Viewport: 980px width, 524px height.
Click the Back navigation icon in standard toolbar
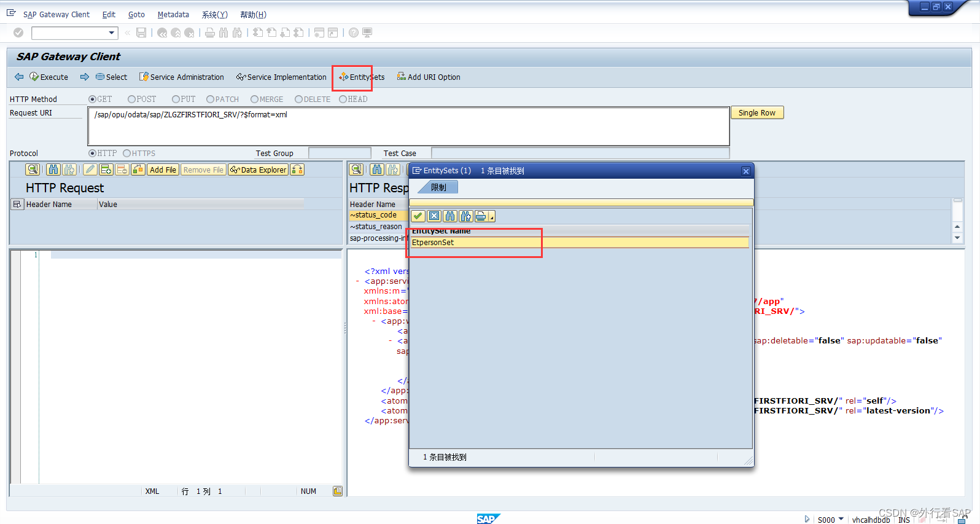pos(162,33)
